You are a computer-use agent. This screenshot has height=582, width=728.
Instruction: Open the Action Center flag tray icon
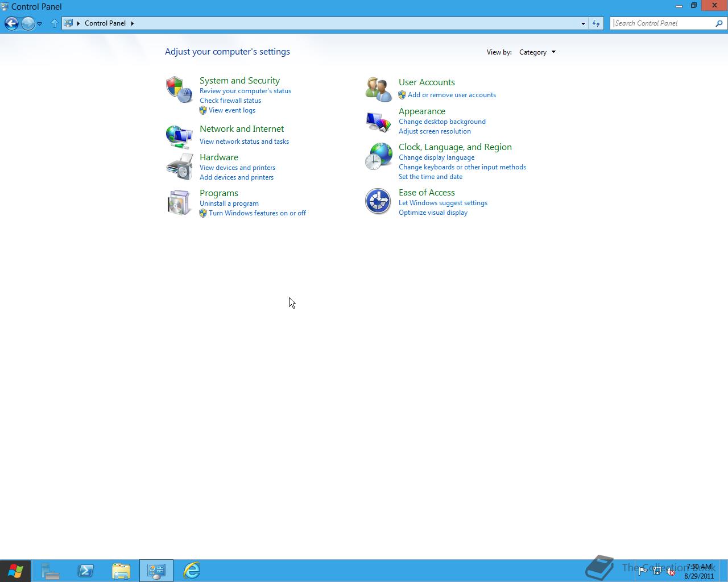click(x=643, y=572)
